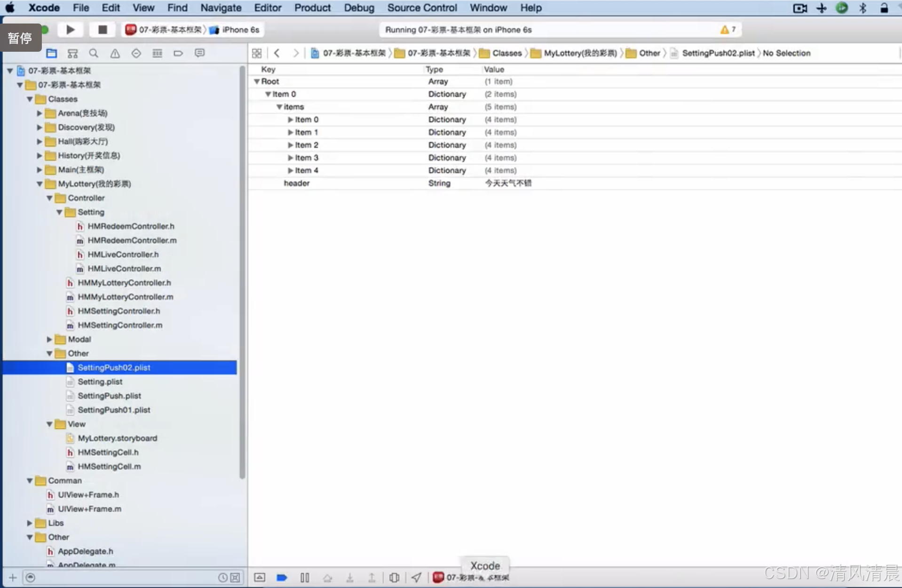Collapse the Root row in plist editor
This screenshot has width=902, height=588.
click(x=257, y=81)
